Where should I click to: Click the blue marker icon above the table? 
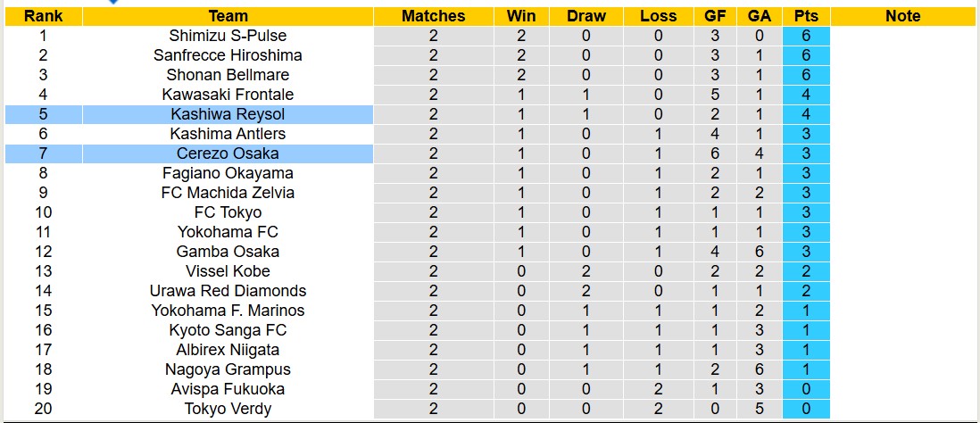coord(112,2)
